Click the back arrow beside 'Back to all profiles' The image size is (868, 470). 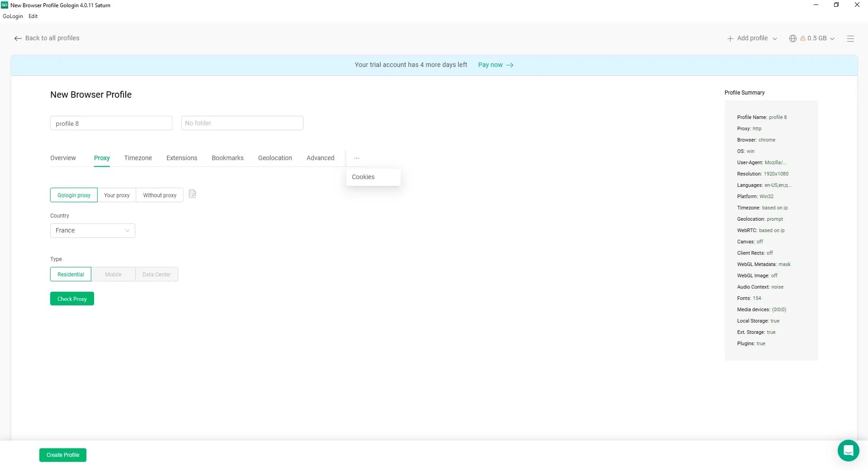point(18,38)
